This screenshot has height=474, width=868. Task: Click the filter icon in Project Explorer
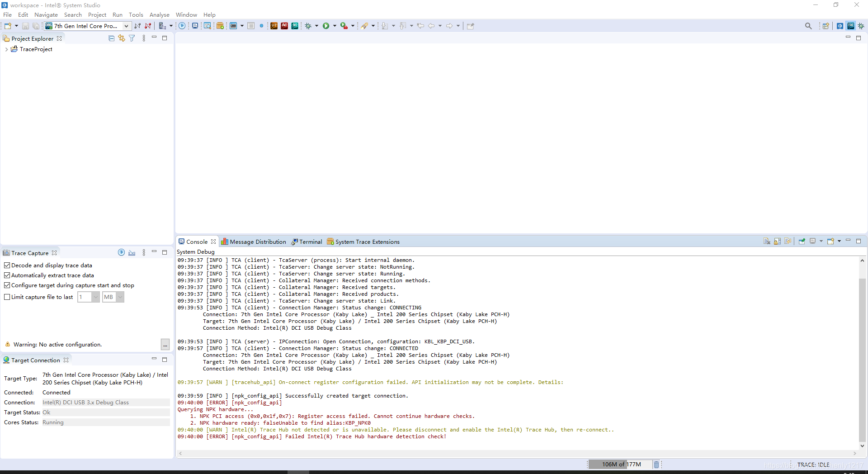click(x=132, y=38)
